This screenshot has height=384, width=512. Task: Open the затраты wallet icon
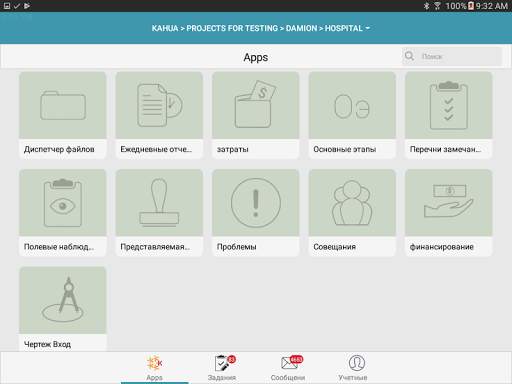click(x=255, y=104)
